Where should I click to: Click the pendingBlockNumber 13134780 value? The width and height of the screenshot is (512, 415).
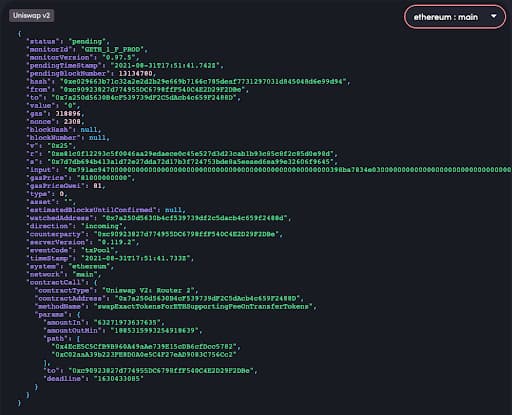coord(136,73)
